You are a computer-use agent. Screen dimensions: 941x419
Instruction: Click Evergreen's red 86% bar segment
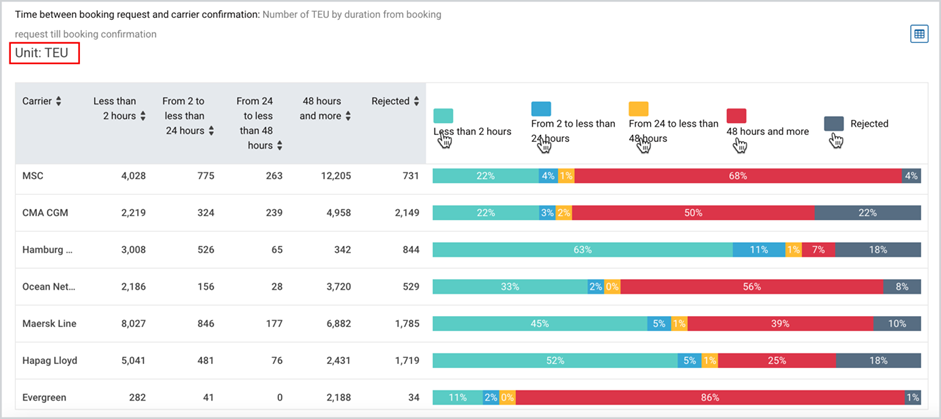pos(710,397)
